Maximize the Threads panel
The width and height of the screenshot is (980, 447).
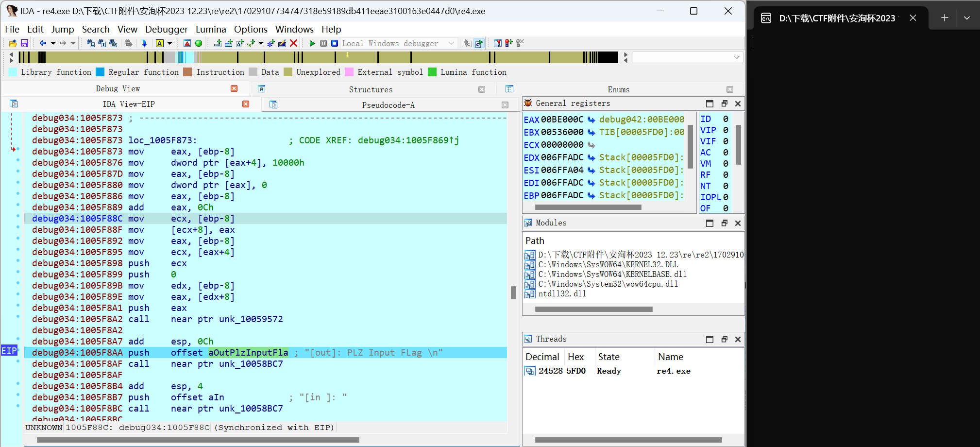(x=710, y=339)
